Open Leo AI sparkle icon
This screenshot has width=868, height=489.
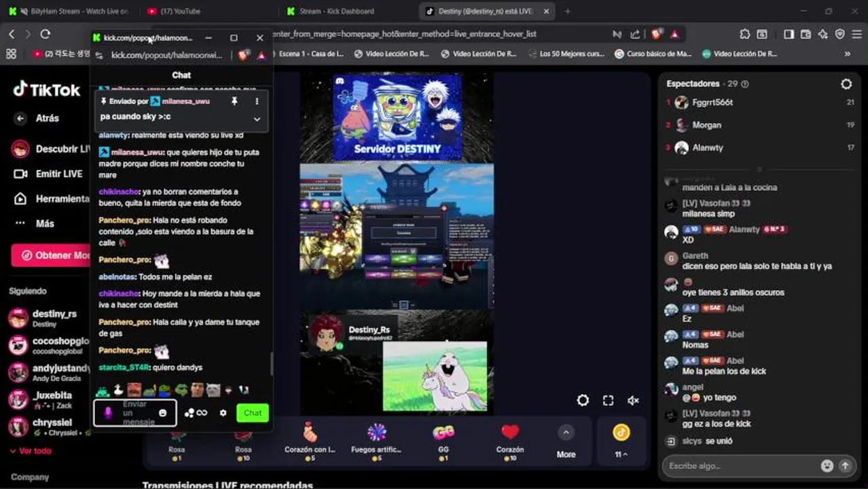click(822, 34)
